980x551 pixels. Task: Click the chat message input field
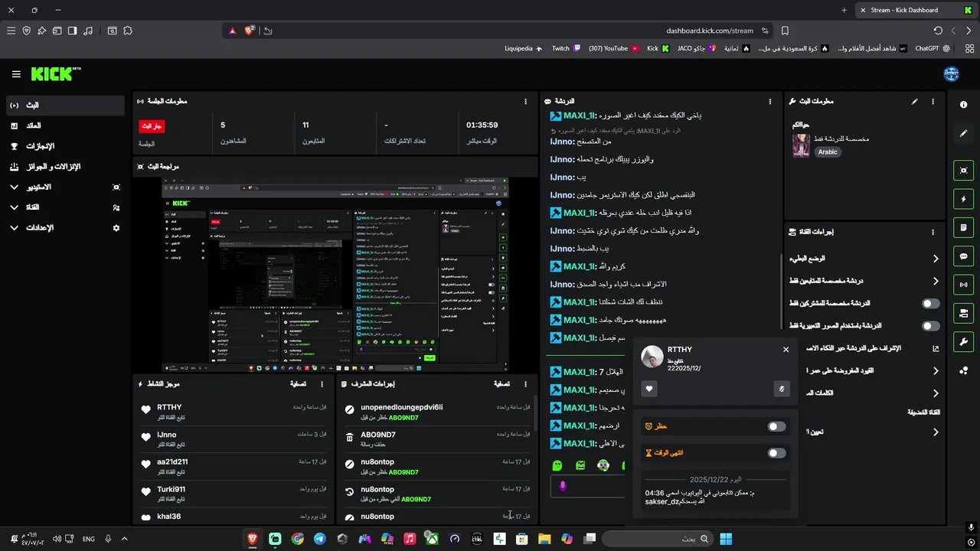586,486
